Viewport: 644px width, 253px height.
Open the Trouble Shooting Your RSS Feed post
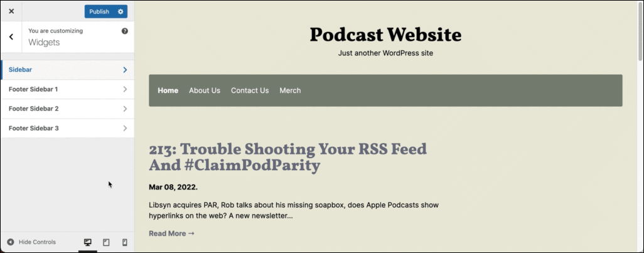[x=288, y=157]
